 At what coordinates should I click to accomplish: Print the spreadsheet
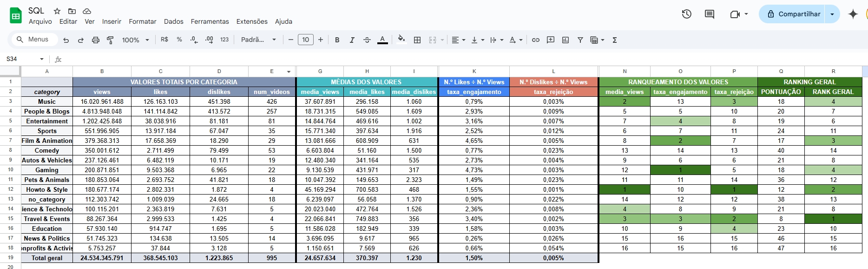point(96,40)
